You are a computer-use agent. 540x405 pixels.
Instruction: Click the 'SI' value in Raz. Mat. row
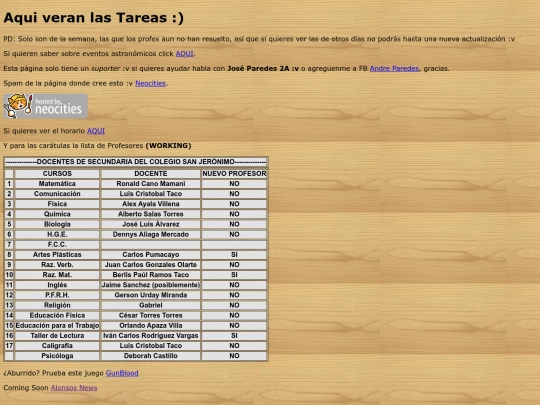coord(234,275)
